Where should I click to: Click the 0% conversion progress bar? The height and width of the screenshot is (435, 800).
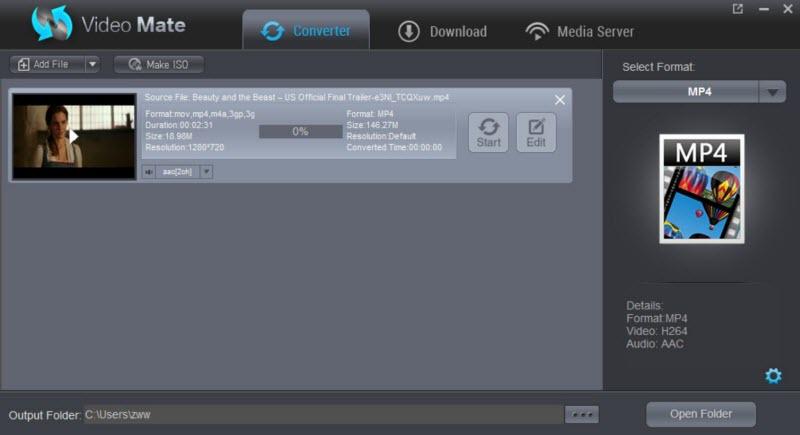click(301, 132)
